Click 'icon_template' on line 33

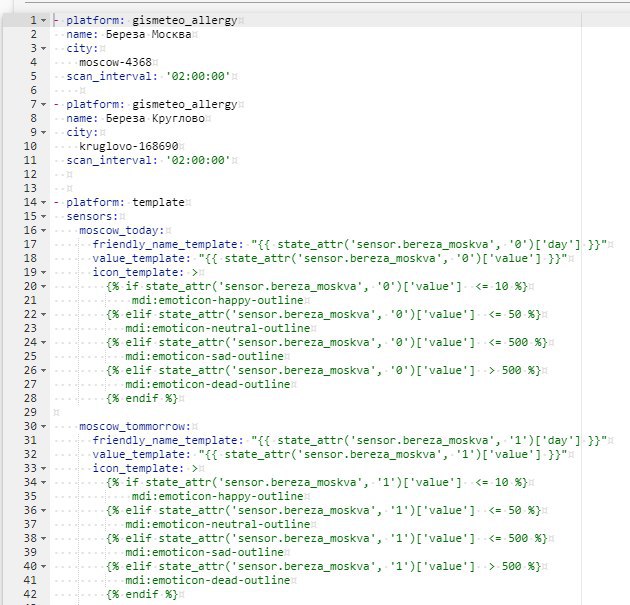(135, 468)
